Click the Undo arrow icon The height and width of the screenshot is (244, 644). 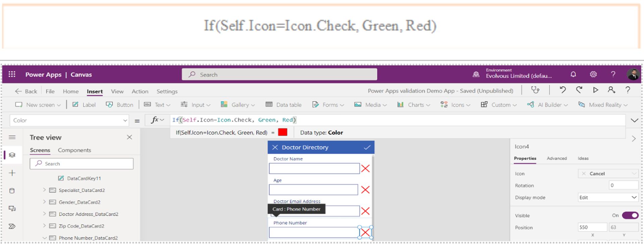[562, 90]
